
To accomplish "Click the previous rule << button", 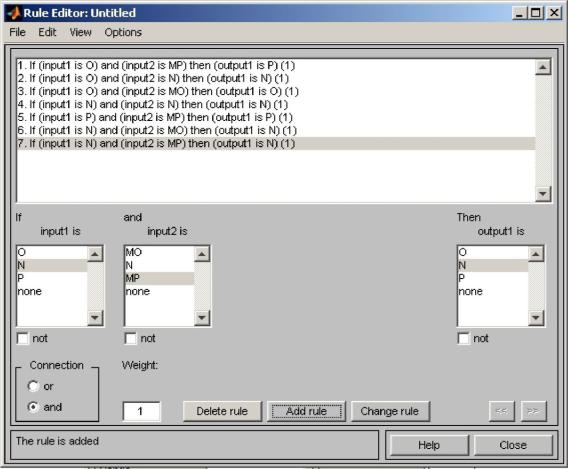I will click(x=501, y=411).
